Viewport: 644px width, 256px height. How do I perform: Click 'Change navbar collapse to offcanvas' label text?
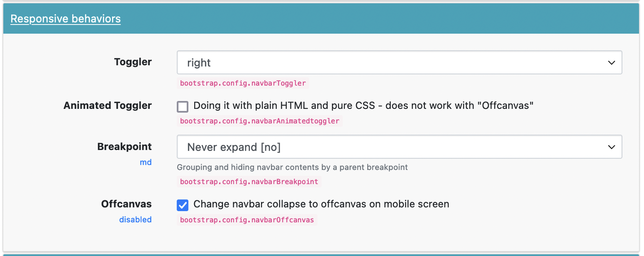pos(321,204)
